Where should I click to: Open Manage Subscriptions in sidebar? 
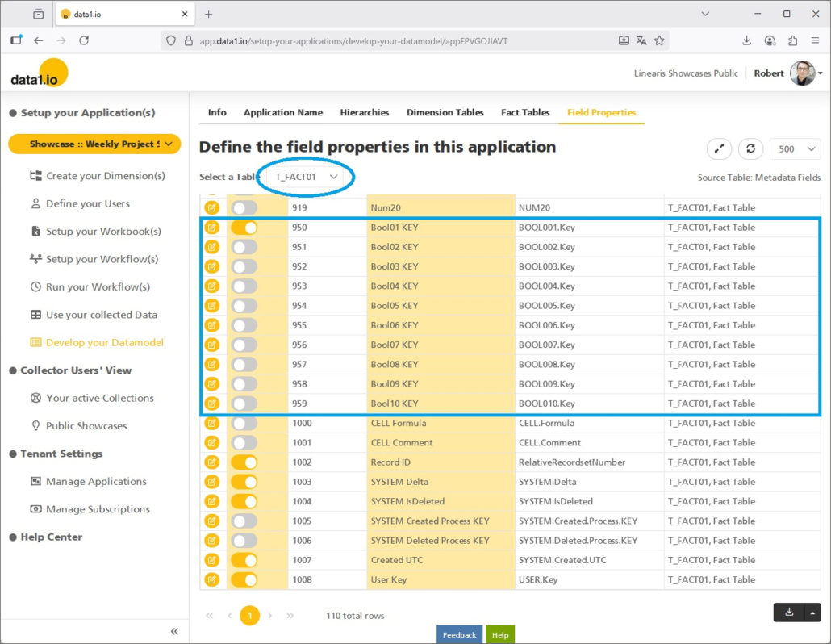pos(98,509)
